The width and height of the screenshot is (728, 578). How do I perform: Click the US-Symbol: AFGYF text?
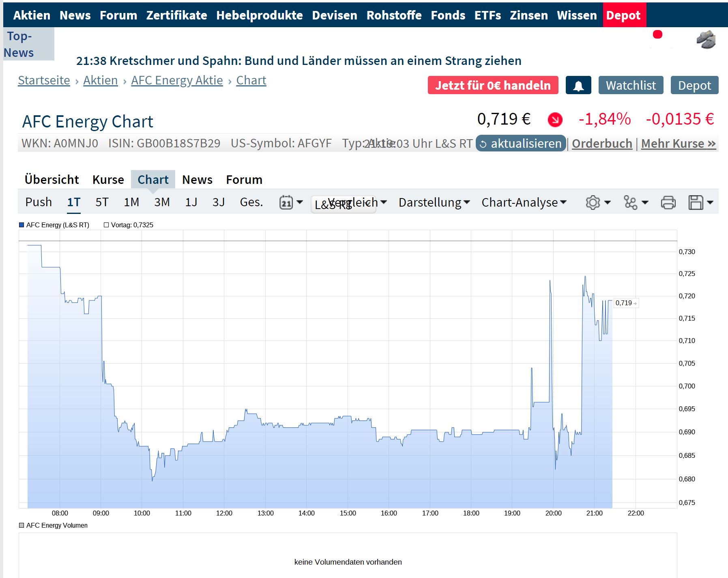tap(281, 143)
